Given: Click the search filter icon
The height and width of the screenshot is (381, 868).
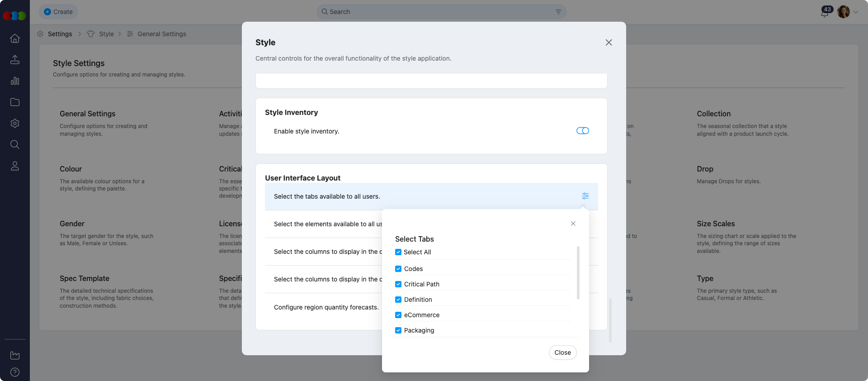Looking at the screenshot, I should click(x=558, y=12).
